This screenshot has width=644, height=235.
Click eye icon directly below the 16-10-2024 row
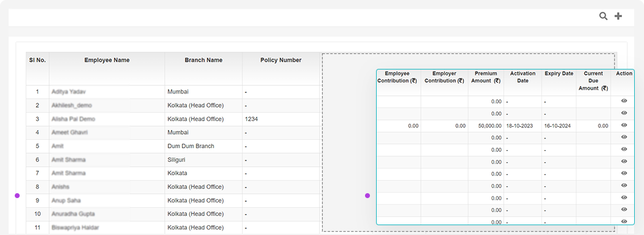(x=624, y=137)
